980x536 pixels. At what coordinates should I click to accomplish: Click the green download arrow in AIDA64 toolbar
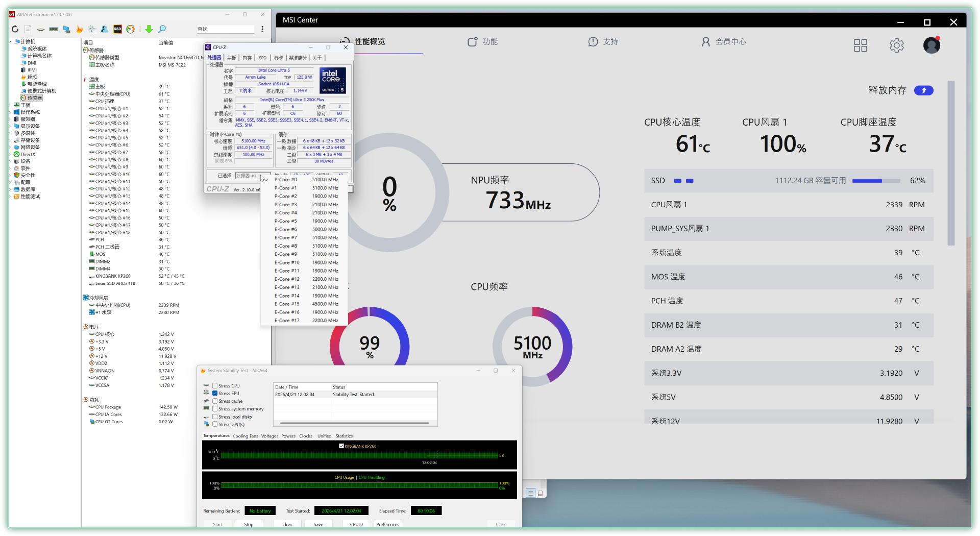click(x=149, y=29)
